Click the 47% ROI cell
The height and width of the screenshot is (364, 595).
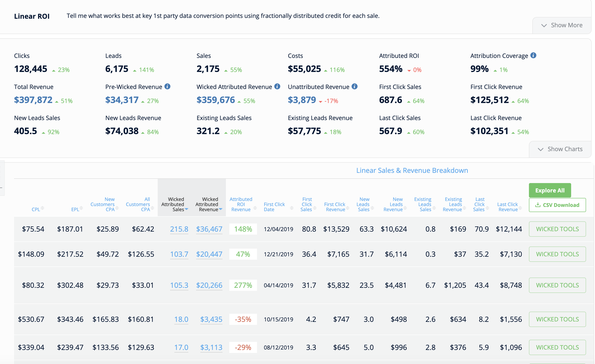click(243, 254)
